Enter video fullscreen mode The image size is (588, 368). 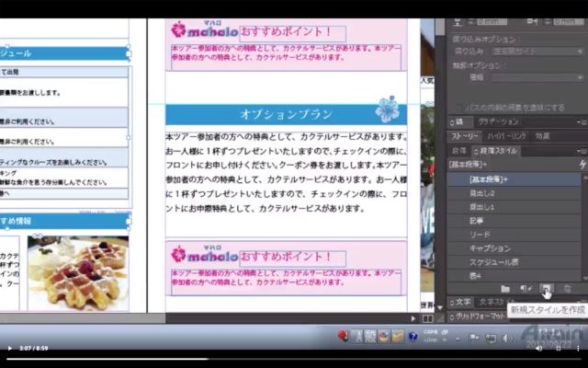[x=559, y=348]
